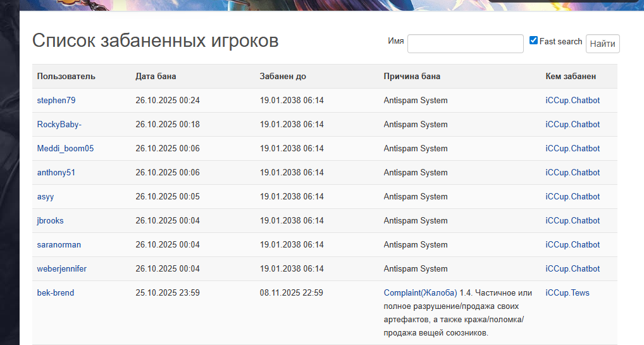The height and width of the screenshot is (345, 644).
Task: Open the Complaint(Жалоба) link
Action: pyautogui.click(x=420, y=293)
